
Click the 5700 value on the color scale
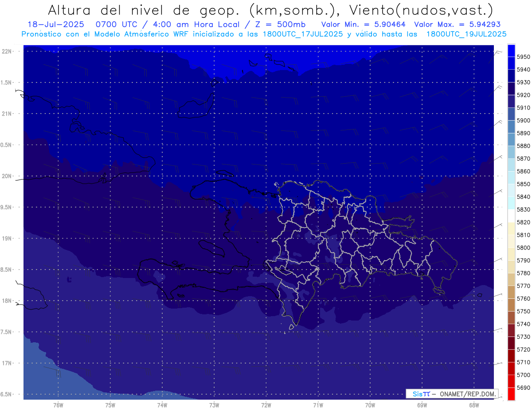(x=524, y=375)
